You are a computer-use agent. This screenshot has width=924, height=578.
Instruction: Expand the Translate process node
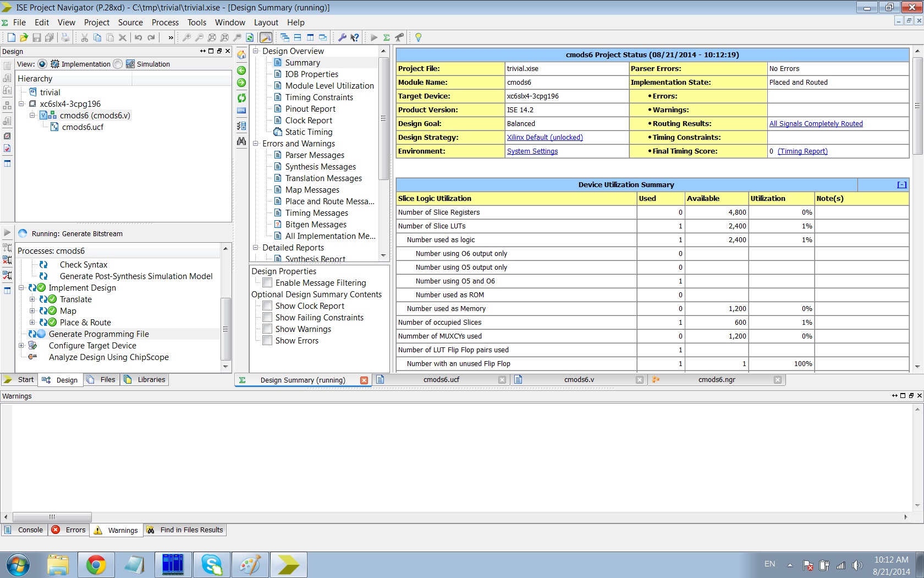(32, 299)
